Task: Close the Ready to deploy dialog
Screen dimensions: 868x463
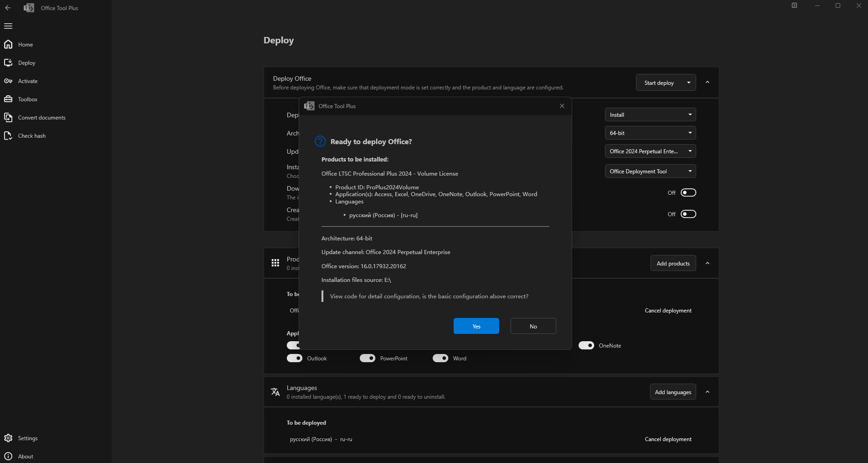Action: point(562,106)
